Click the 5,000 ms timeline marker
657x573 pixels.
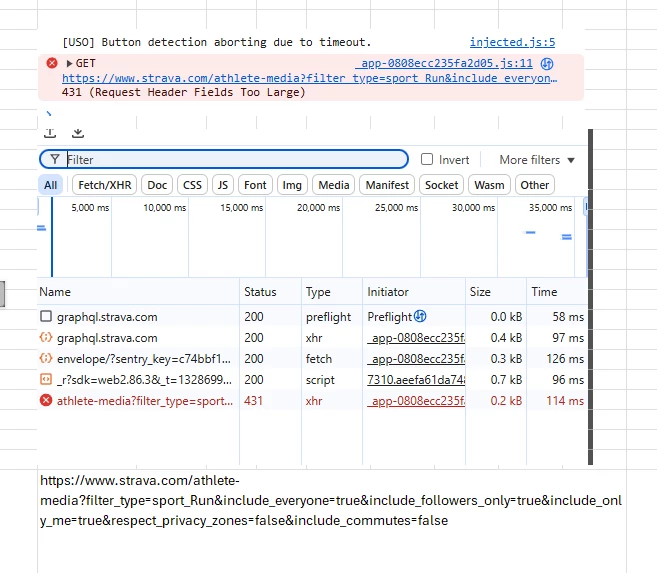tap(90, 208)
